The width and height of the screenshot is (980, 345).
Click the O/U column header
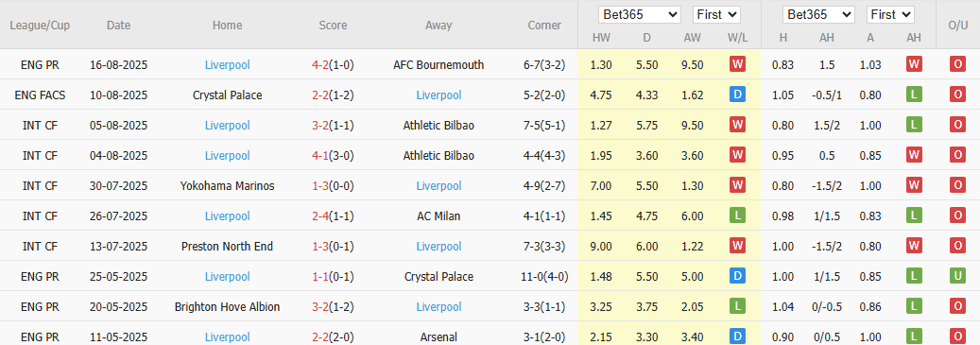957,26
